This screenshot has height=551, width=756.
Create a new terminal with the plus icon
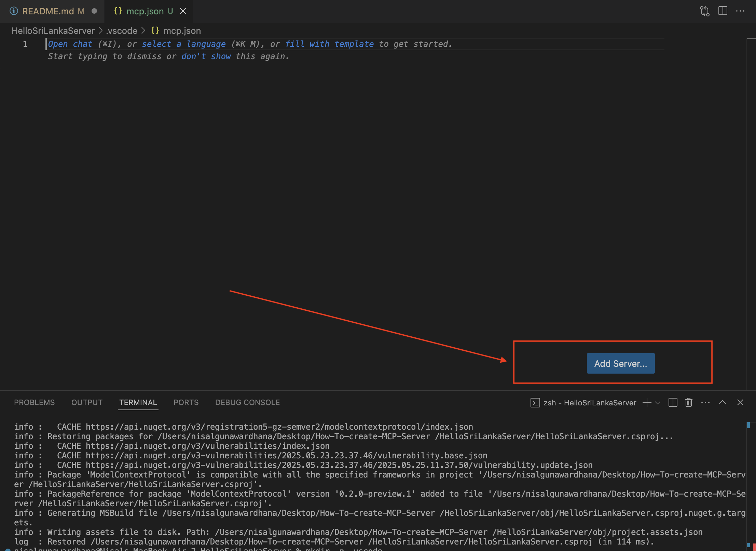tap(646, 402)
